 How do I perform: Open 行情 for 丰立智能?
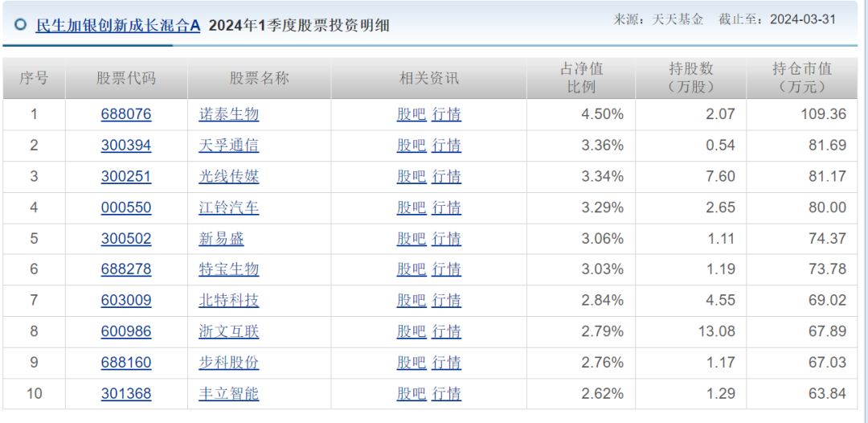[446, 394]
